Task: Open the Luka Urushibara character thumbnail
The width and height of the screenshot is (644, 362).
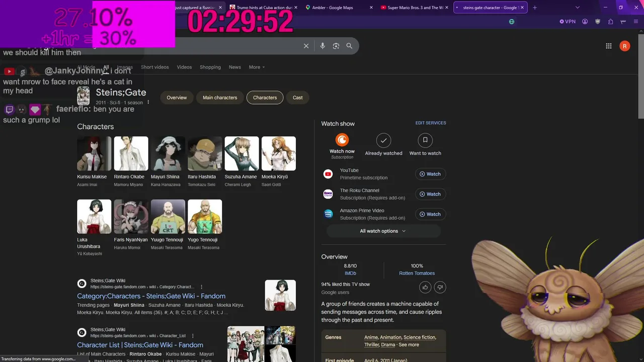Action: pyautogui.click(x=94, y=217)
